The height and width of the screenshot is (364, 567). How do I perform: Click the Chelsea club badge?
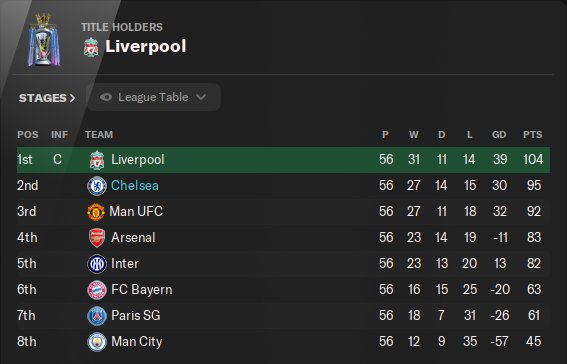pos(97,186)
